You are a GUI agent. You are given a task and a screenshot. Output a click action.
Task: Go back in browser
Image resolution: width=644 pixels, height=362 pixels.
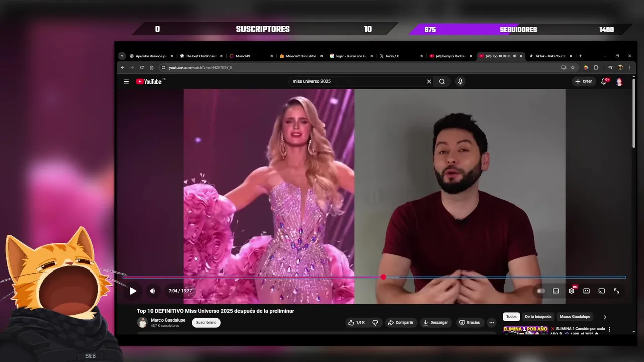(122, 67)
